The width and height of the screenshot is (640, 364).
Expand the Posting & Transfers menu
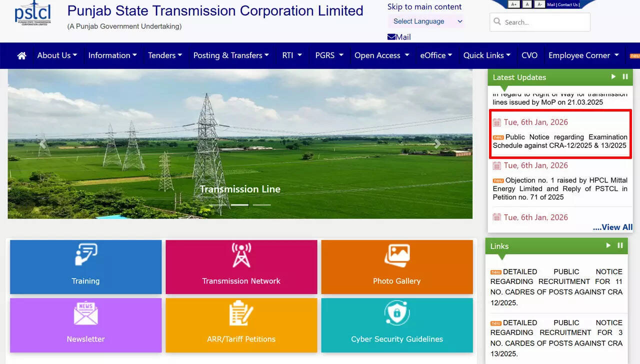[x=230, y=55]
